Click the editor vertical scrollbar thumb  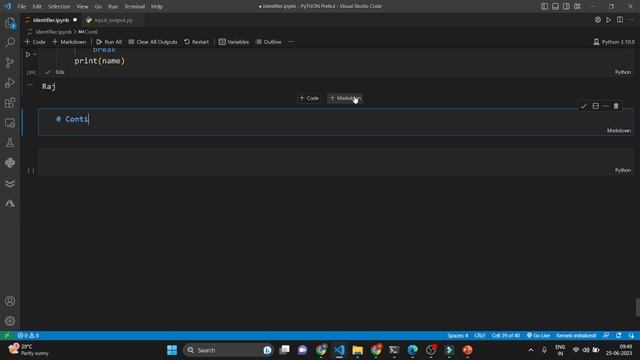[638, 307]
